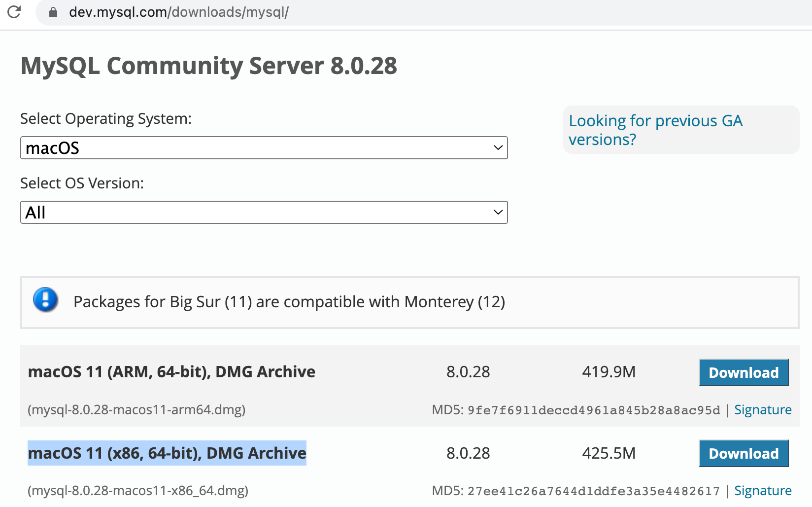Click version 8.0.28 in x86 row
Image resolution: width=812 pixels, height=507 pixels.
click(x=468, y=453)
